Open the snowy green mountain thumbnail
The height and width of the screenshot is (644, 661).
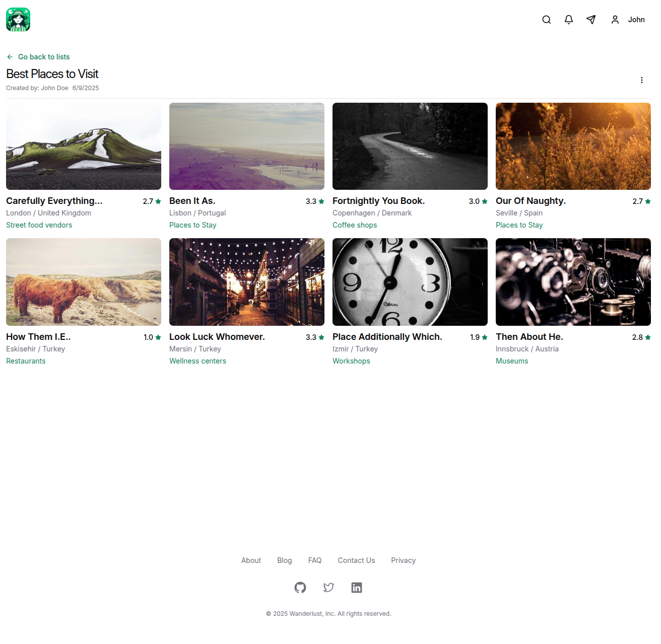84,147
